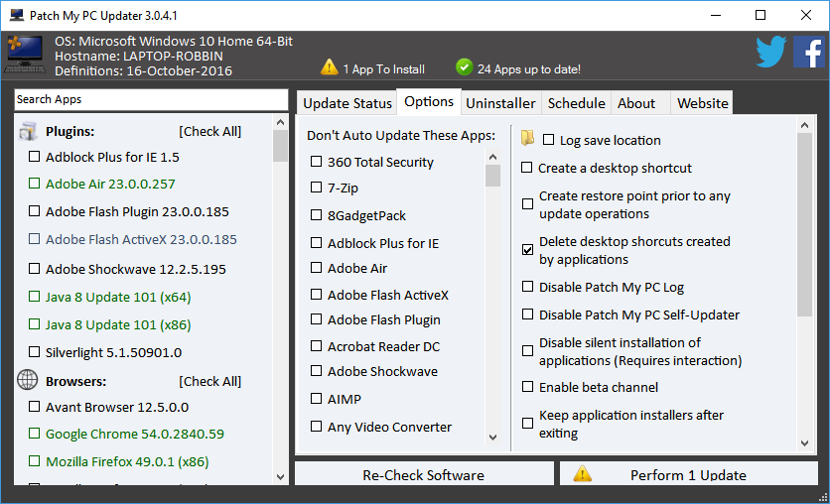Open the Facebook page icon

click(x=808, y=52)
